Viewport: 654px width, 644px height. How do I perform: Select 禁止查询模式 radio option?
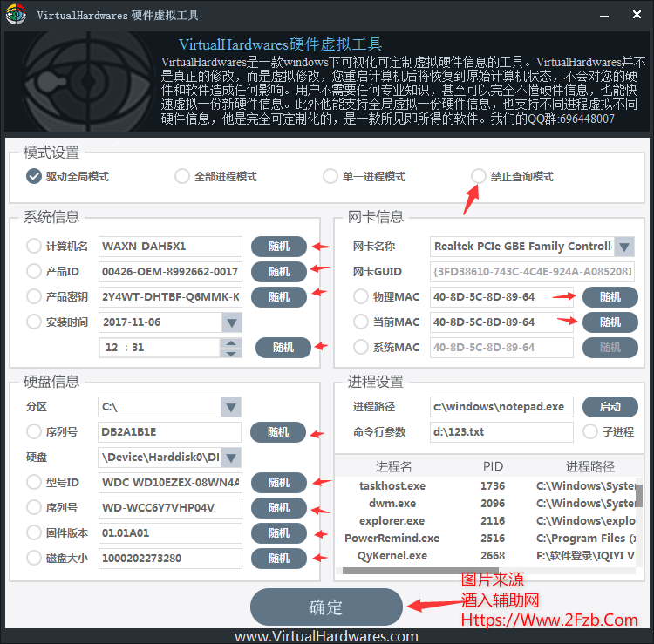click(479, 176)
